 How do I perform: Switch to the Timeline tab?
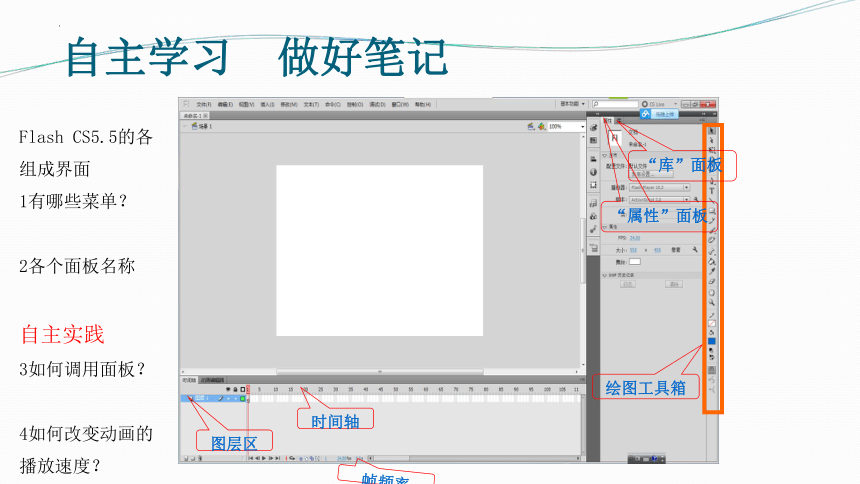189,380
